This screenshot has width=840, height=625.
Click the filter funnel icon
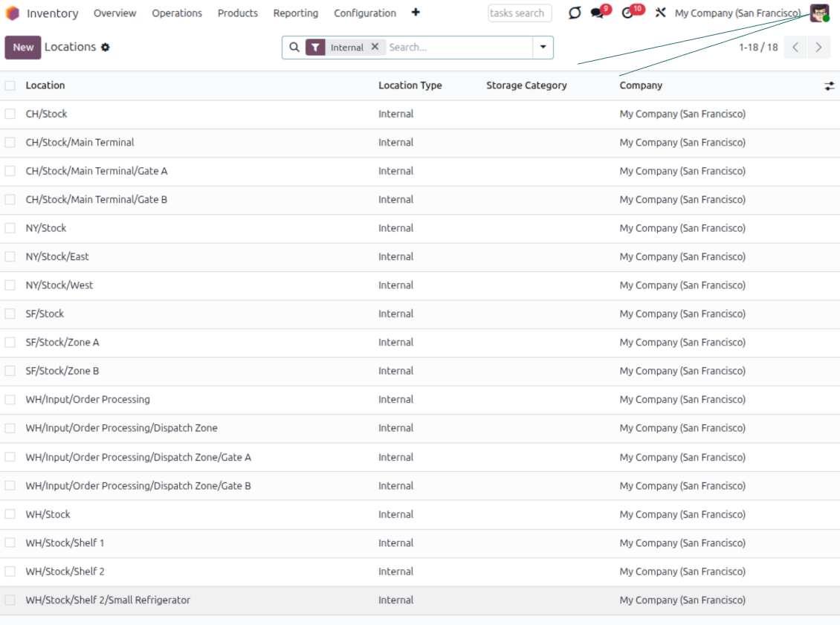[314, 47]
